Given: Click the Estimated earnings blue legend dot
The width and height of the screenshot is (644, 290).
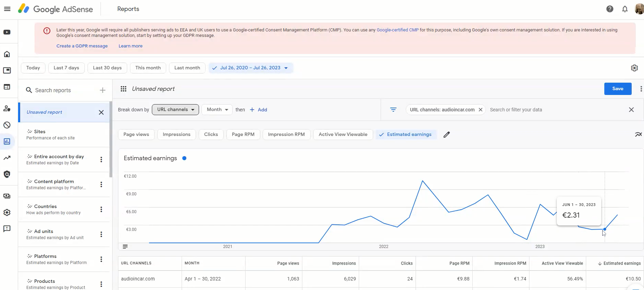Looking at the screenshot, I should click(x=184, y=158).
